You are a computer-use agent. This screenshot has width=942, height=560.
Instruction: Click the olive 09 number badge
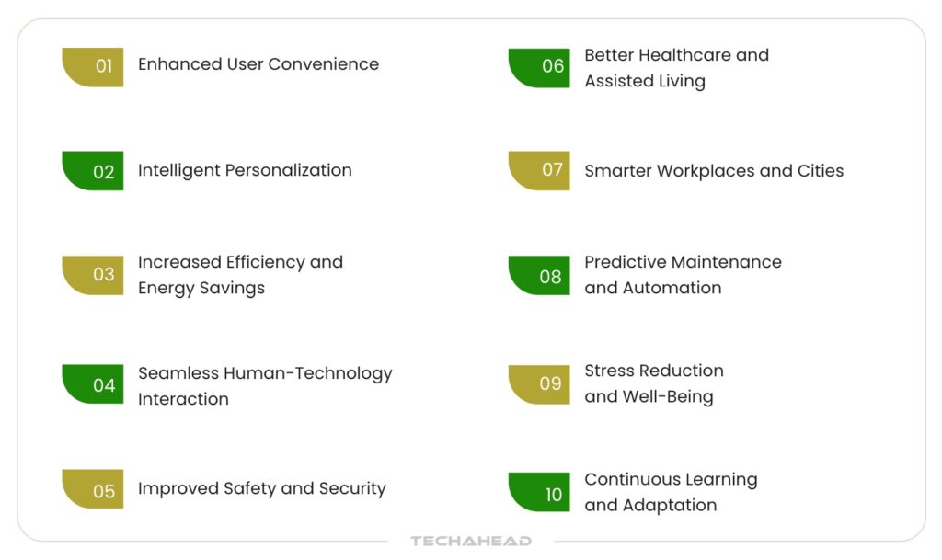(540, 383)
